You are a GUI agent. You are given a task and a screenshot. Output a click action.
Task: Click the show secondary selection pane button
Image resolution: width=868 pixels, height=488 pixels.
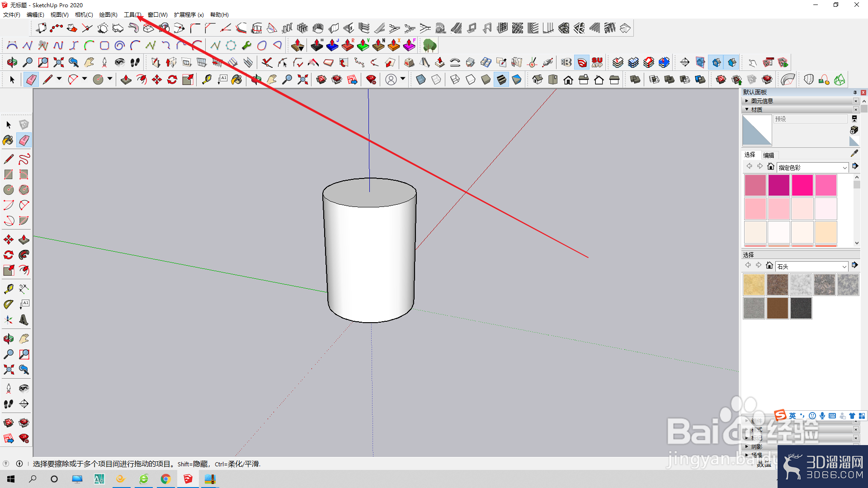click(x=854, y=118)
